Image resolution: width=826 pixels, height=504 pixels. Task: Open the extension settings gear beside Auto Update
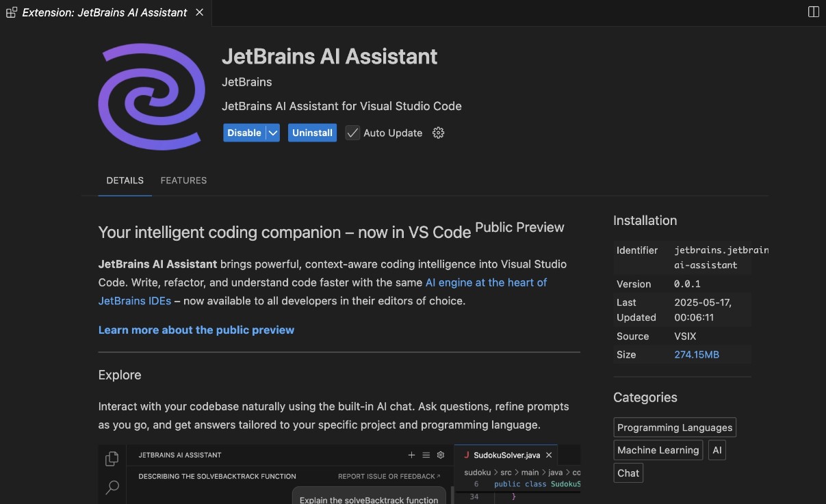439,133
